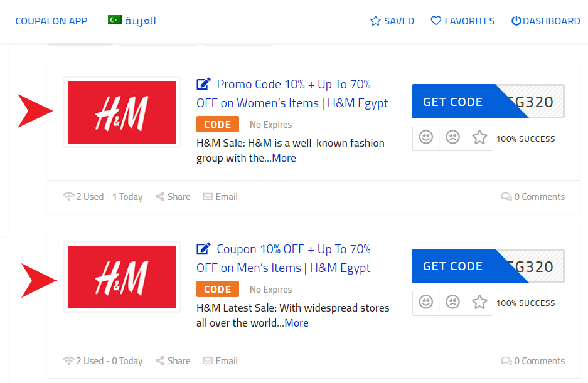Click the edit pencil icon beside the men's coupon title

tap(203, 248)
